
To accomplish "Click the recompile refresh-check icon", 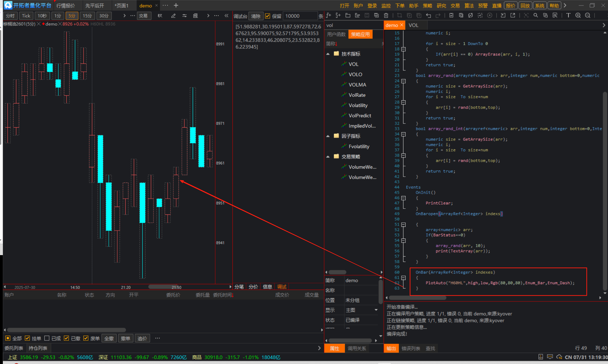I will (x=471, y=15).
